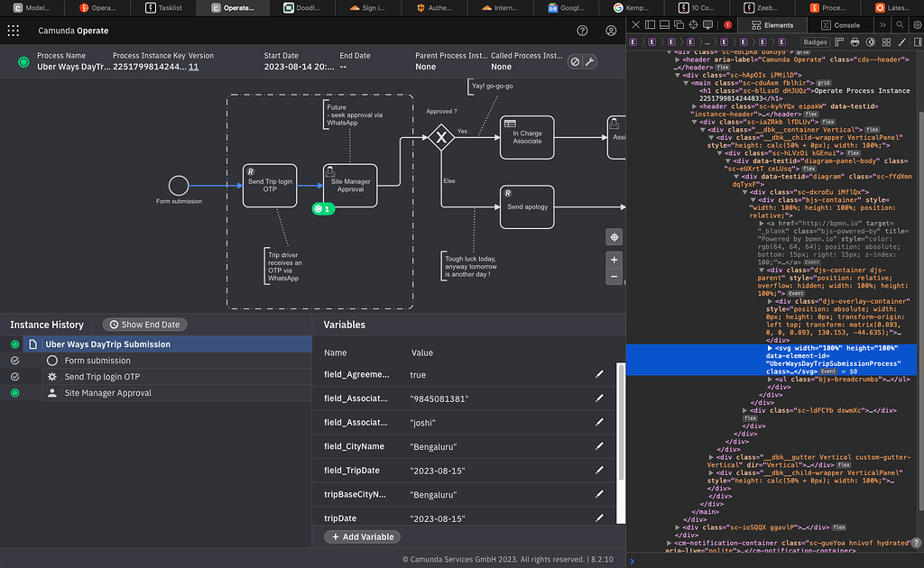
Task: Switch to the Console tab in DevTools
Action: coord(842,25)
